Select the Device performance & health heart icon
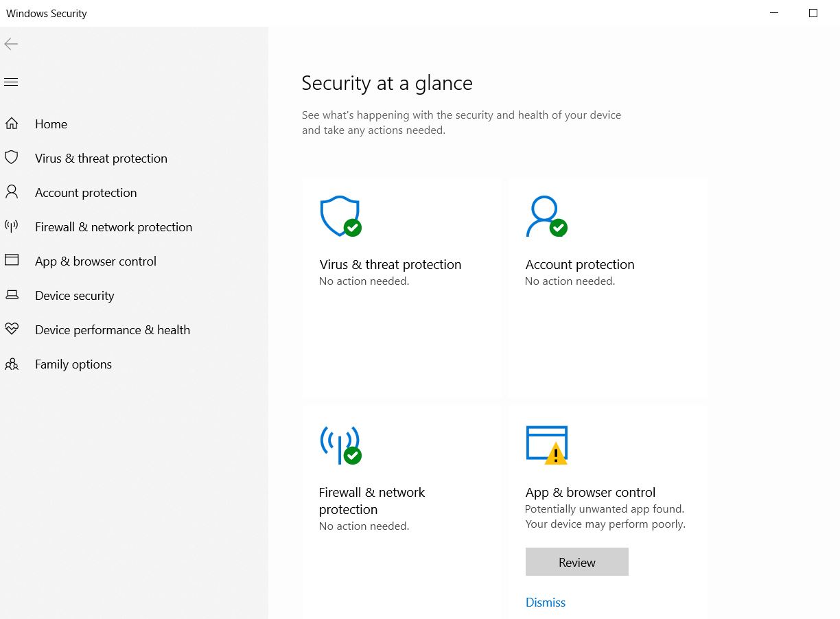Viewport: 840px width, 619px height. tap(12, 329)
